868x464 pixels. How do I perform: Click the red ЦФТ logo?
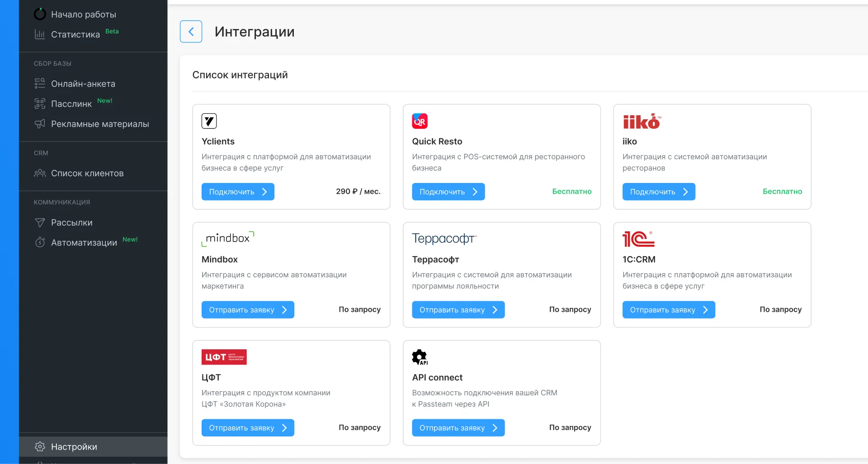(x=224, y=357)
